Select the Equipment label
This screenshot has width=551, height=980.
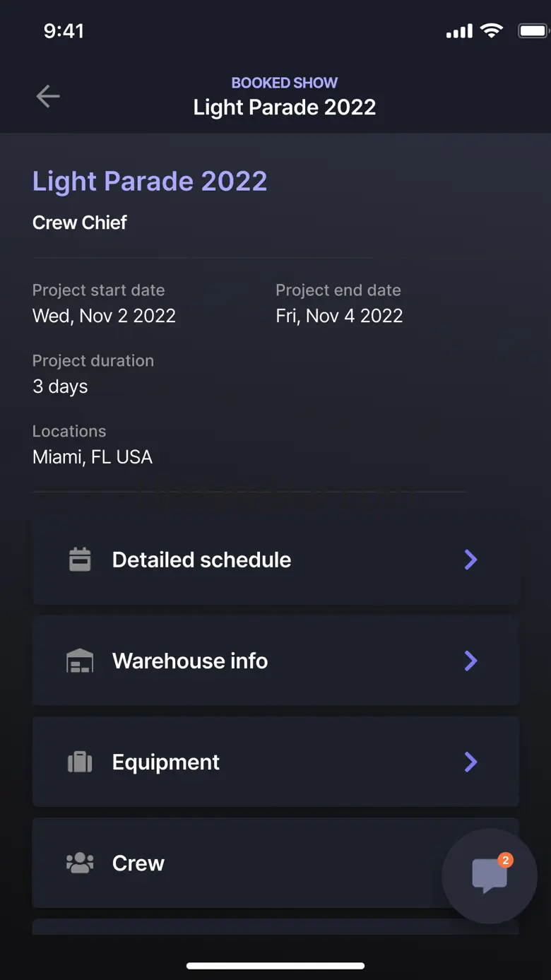pyautogui.click(x=166, y=762)
